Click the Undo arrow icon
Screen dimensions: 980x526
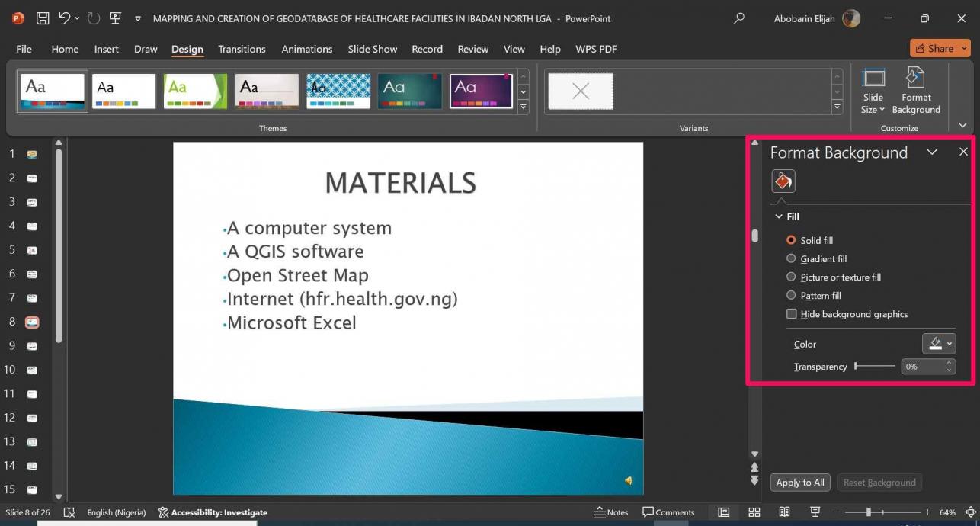(x=65, y=18)
